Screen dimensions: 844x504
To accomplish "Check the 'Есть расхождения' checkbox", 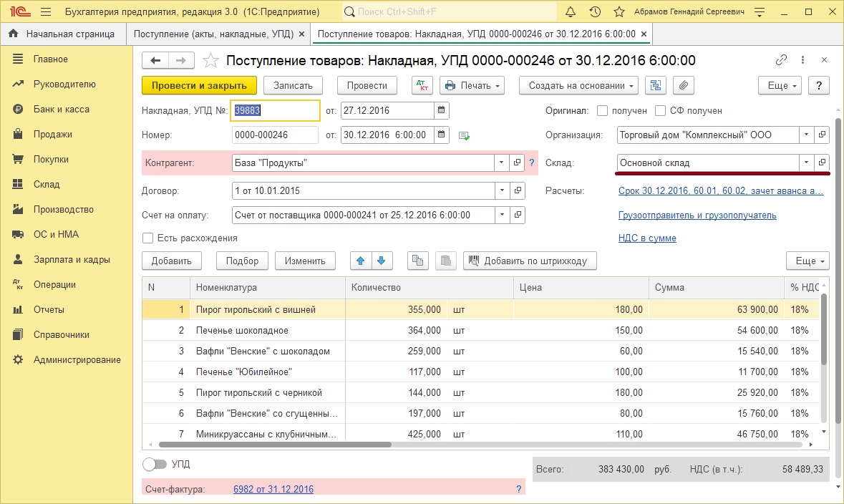I will tap(148, 238).
